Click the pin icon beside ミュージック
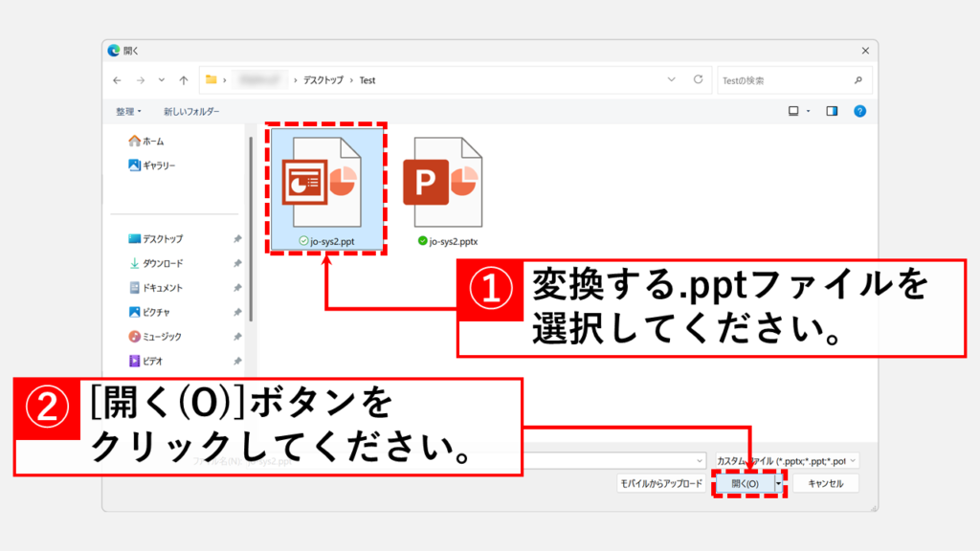980x551 pixels. click(237, 336)
